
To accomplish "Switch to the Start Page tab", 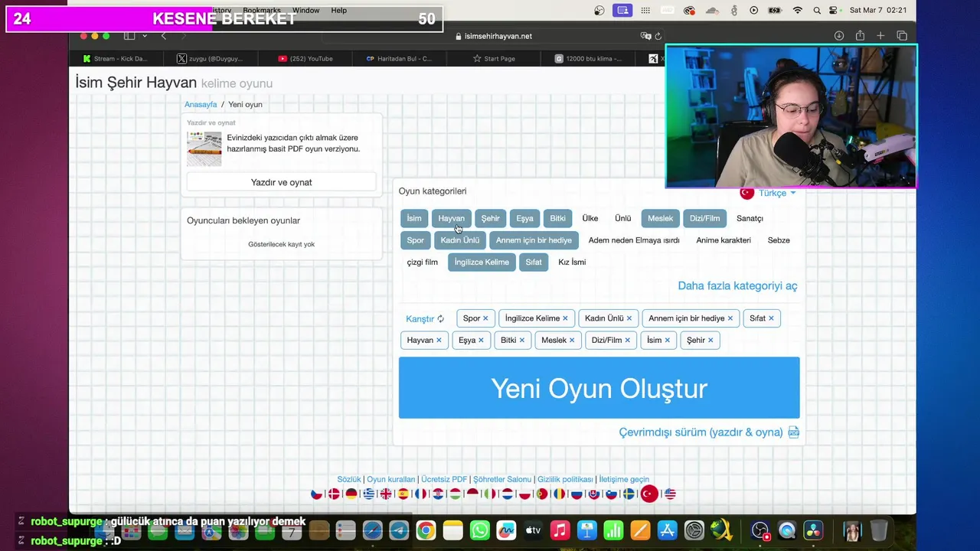I will (x=494, y=58).
